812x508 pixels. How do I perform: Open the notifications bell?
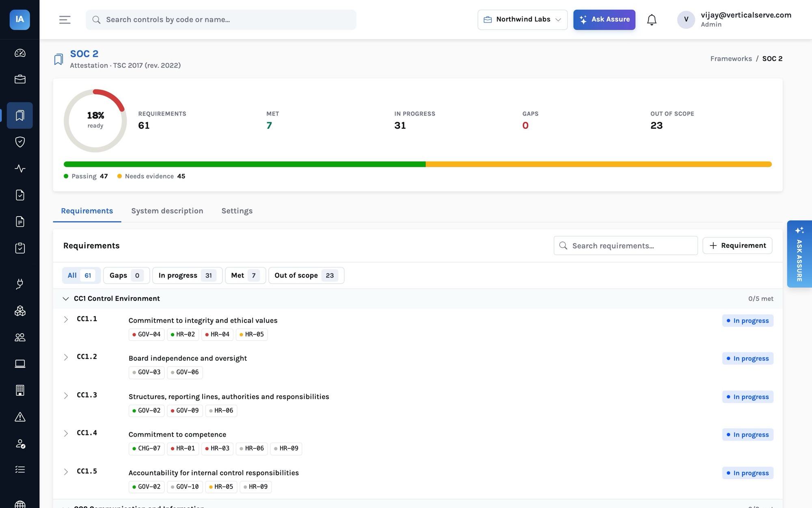tap(652, 20)
